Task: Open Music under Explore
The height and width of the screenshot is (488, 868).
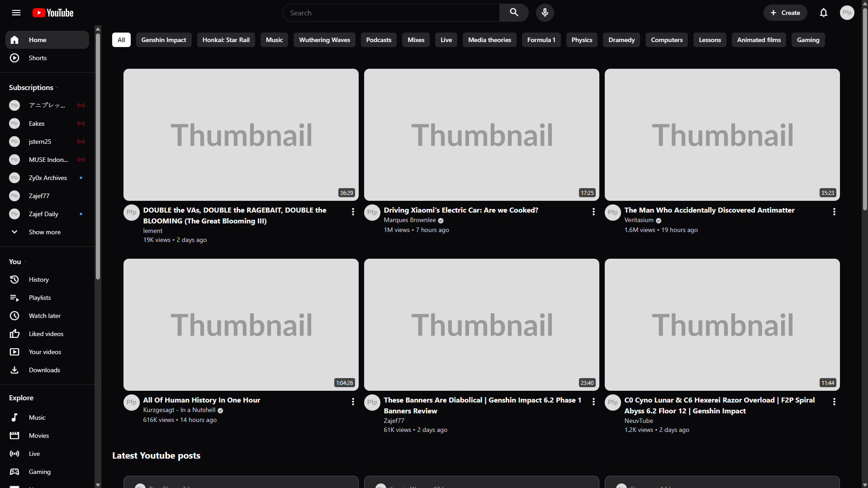Action: coord(47,417)
